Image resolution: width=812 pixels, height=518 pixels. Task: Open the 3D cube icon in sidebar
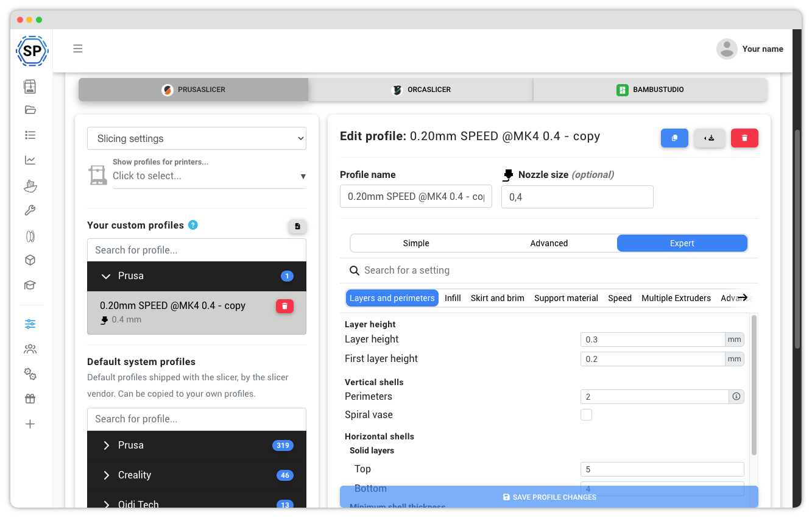coord(30,260)
